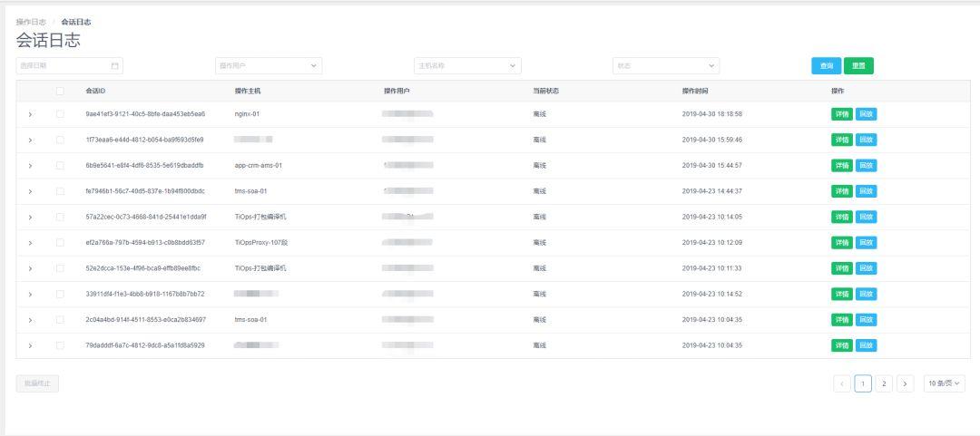Image resolution: width=980 pixels, height=436 pixels.
Task: Click the previous page arrow in pagination
Action: pyautogui.click(x=842, y=383)
